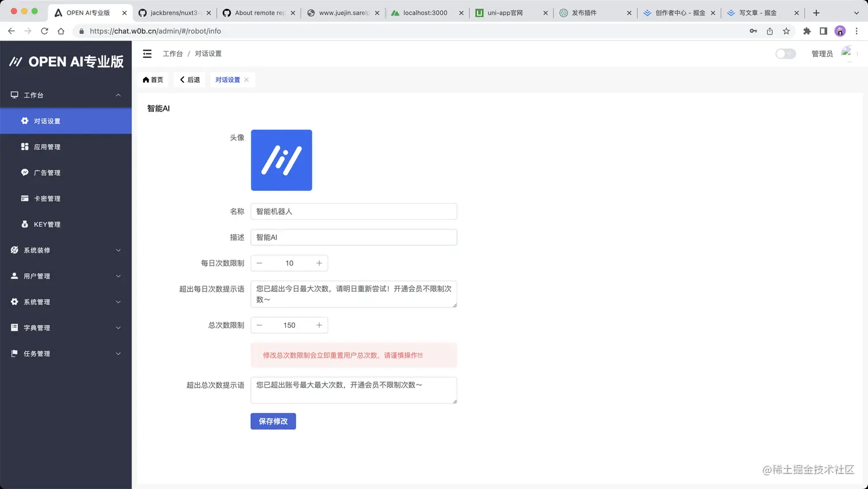Image resolution: width=868 pixels, height=489 pixels.
Task: Switch to the 对话设置 tab
Action: (x=228, y=80)
